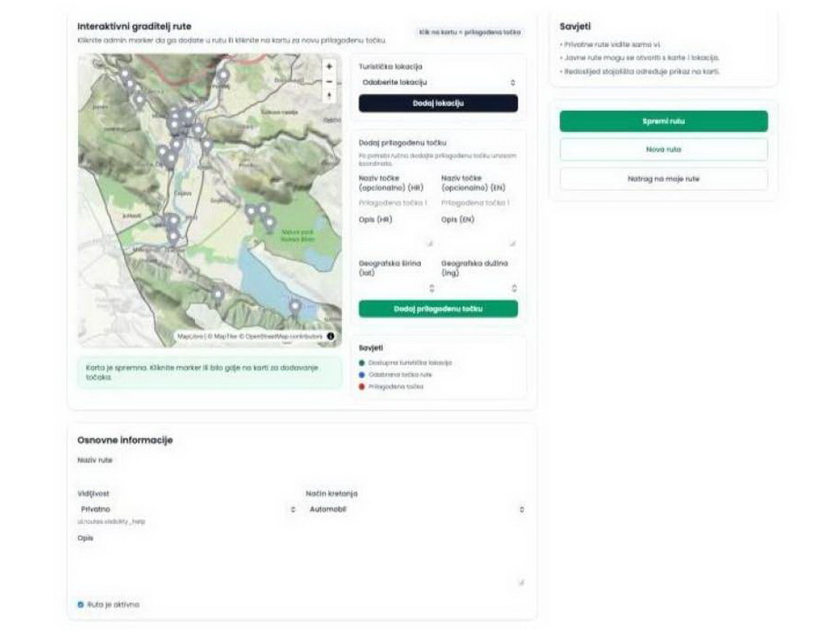
Task: Click the 'Vidljivost' label
Action: [x=94, y=493]
